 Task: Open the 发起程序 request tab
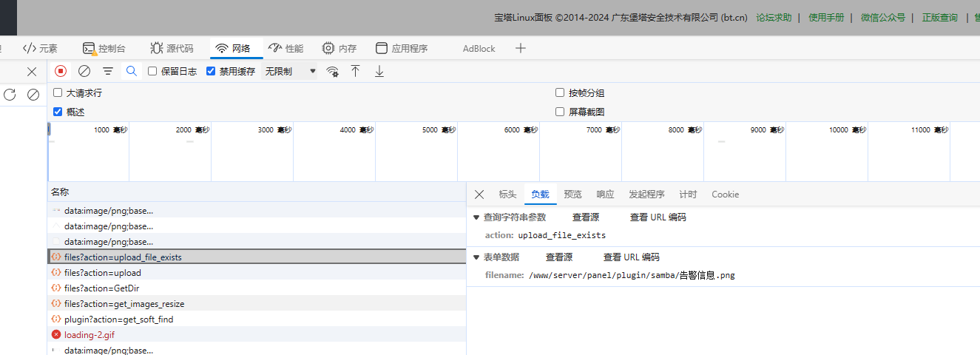coord(646,195)
